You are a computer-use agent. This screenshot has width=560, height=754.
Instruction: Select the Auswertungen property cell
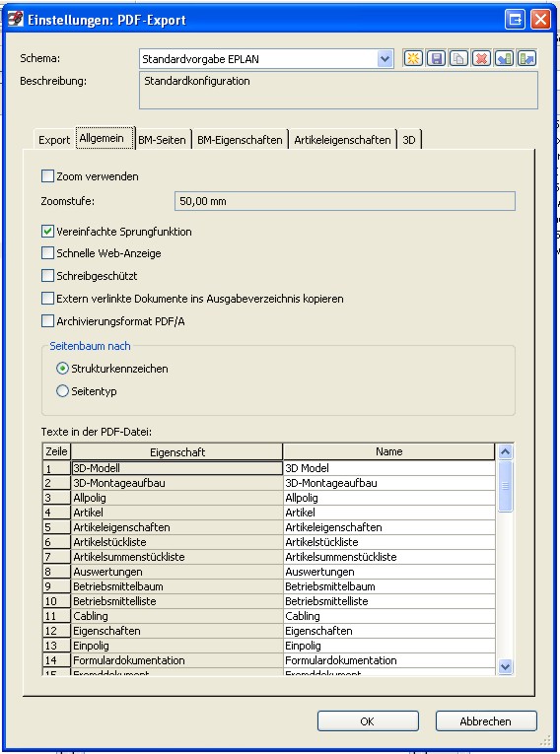pos(177,572)
